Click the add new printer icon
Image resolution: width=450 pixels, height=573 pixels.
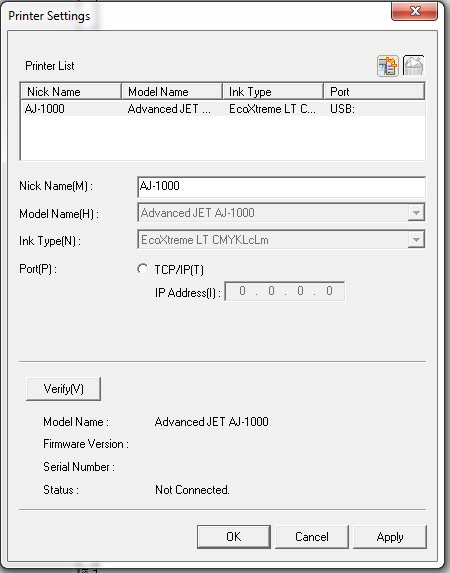387,66
